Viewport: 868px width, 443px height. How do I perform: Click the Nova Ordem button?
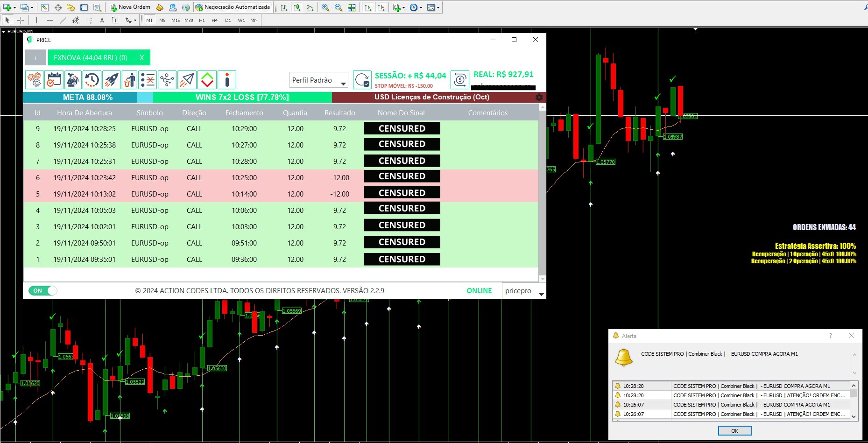131,7
